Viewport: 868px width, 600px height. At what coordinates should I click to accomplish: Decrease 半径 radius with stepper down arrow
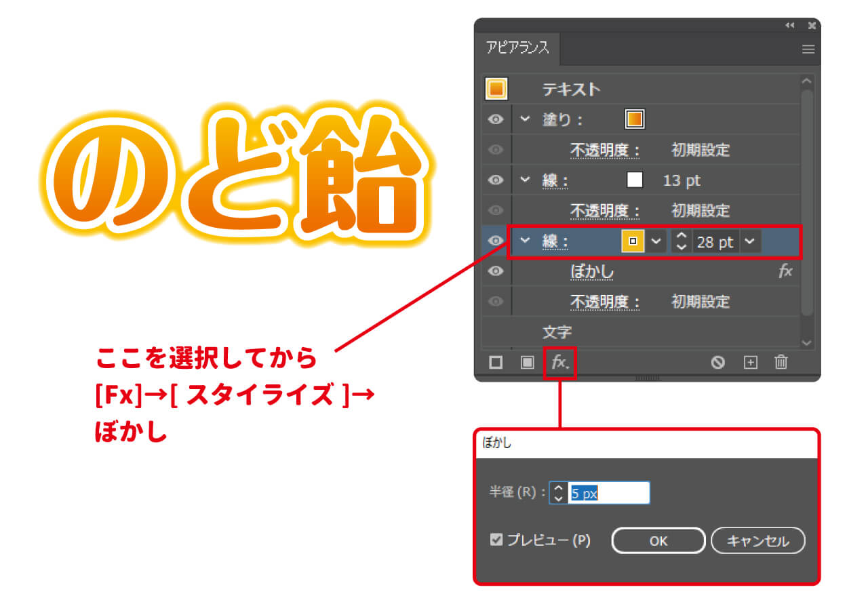(558, 498)
